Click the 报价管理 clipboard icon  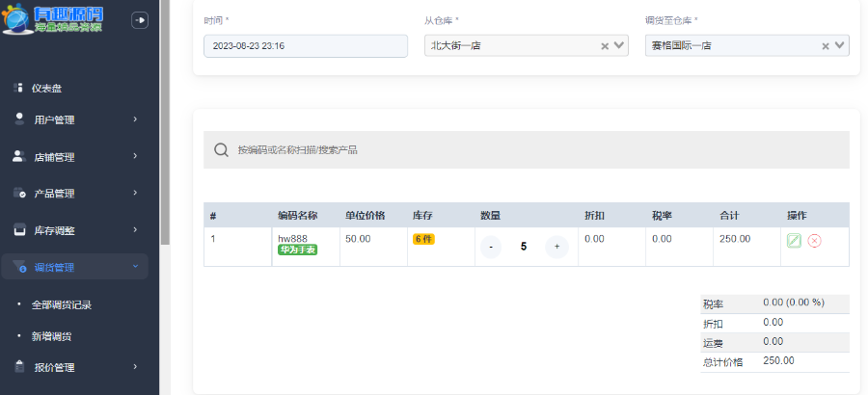[19, 366]
